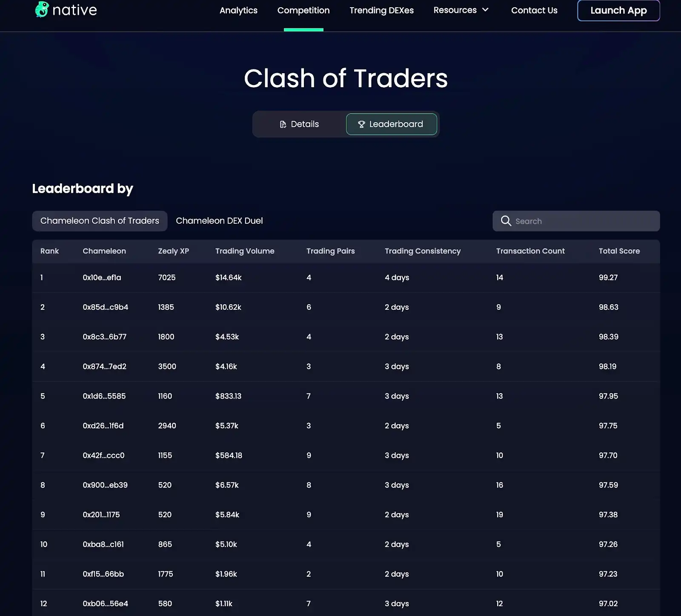The width and height of the screenshot is (681, 616).
Task: Select Chameleon DEX Duel tab
Action: [x=219, y=221]
